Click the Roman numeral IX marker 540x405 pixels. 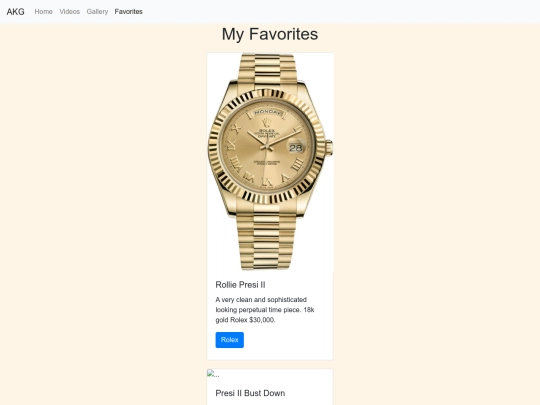(233, 146)
